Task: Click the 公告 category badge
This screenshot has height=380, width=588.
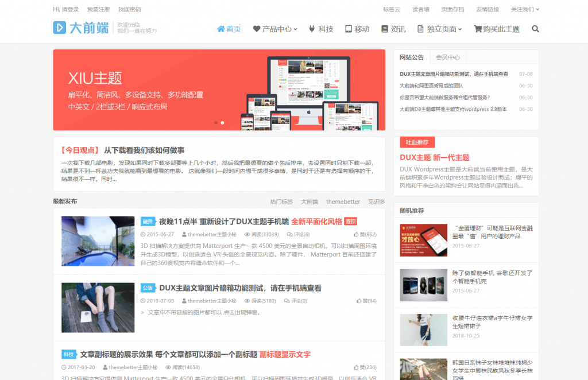Action: (148, 288)
